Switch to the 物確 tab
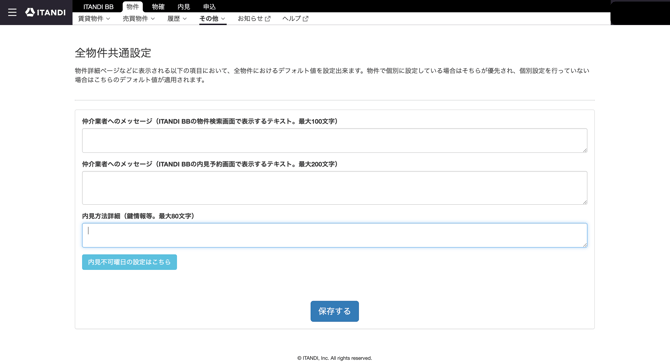The height and width of the screenshot is (363, 670). [158, 7]
